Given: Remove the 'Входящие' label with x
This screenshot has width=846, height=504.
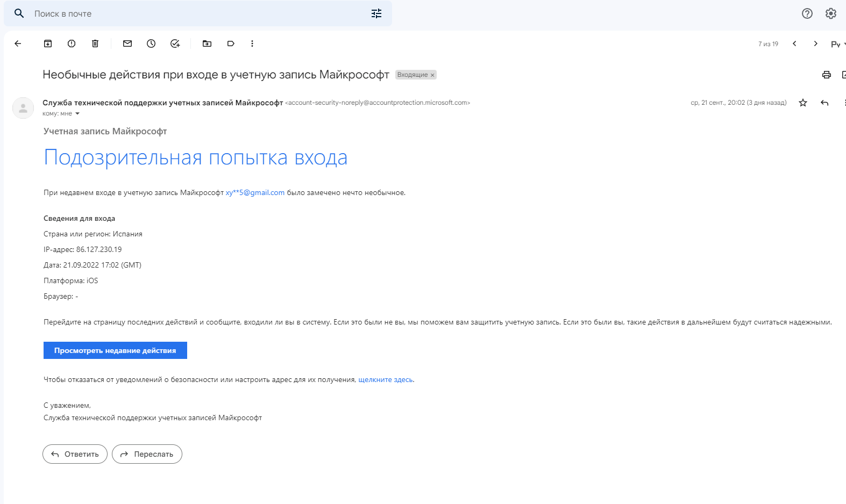Looking at the screenshot, I should 432,75.
